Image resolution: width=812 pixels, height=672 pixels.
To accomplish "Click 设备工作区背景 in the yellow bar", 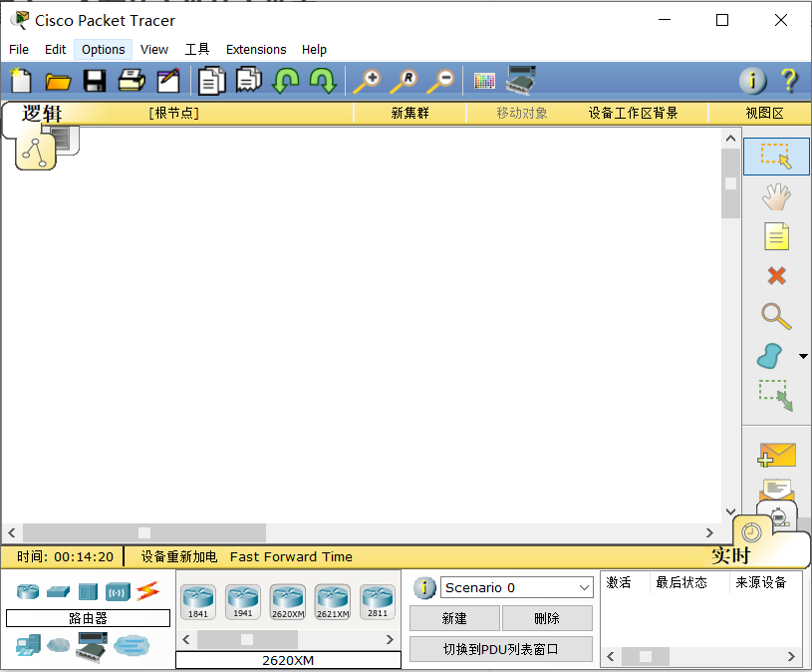I will (633, 113).
